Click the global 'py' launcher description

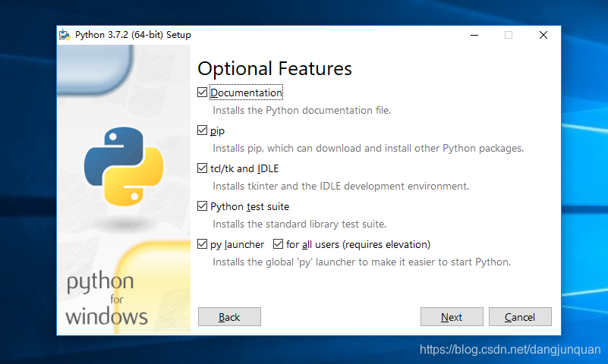click(x=362, y=262)
